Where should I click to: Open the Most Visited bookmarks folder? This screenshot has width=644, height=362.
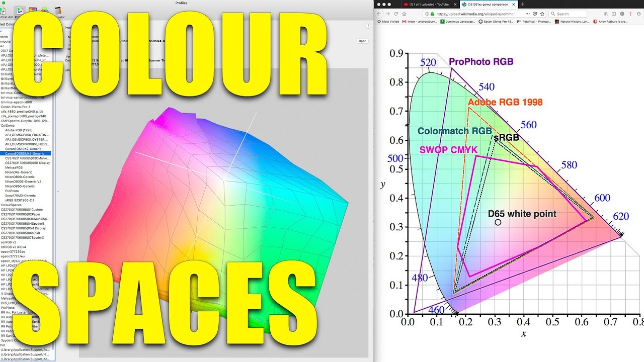coord(388,22)
